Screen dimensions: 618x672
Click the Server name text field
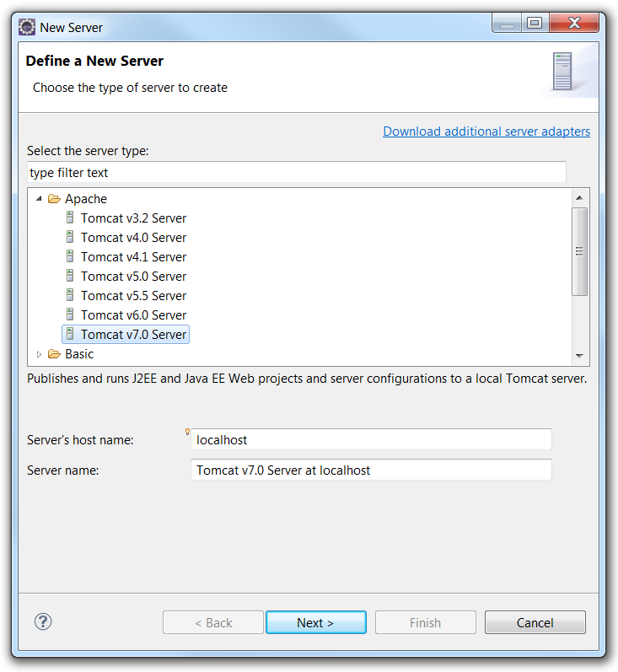click(x=371, y=470)
